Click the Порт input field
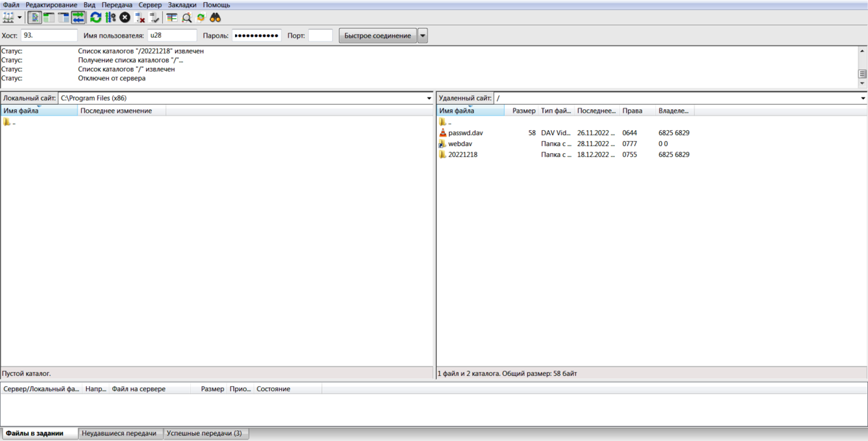 [320, 35]
